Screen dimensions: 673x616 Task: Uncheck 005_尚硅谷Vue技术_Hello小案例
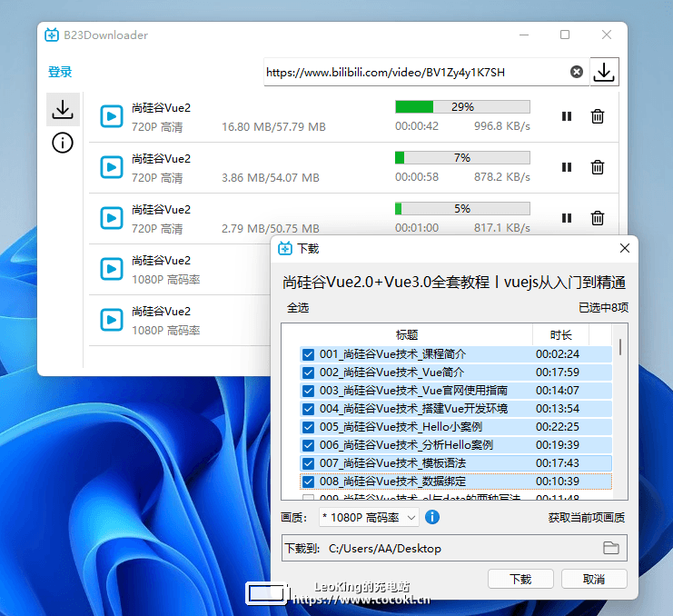click(x=308, y=427)
